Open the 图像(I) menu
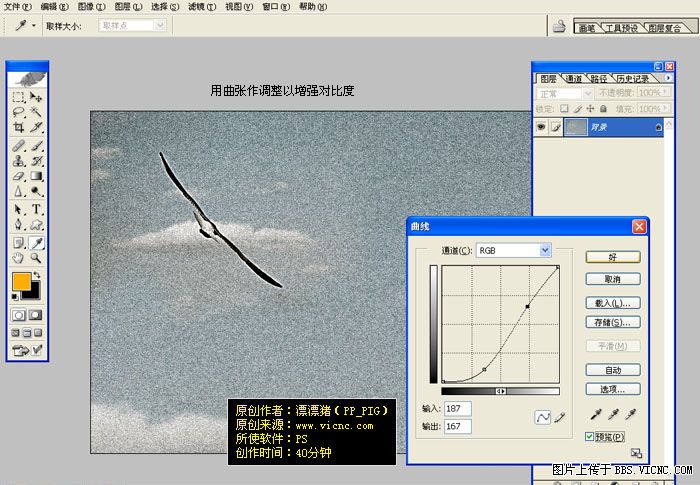 click(92, 7)
